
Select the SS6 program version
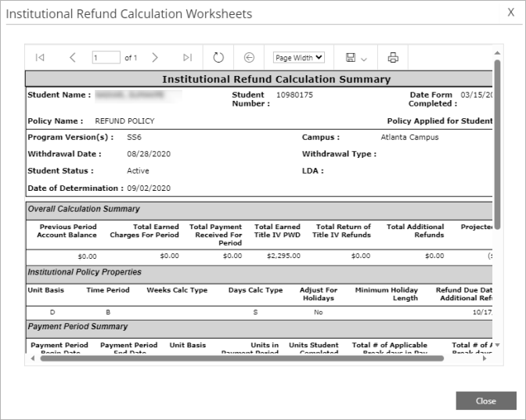[x=134, y=138]
